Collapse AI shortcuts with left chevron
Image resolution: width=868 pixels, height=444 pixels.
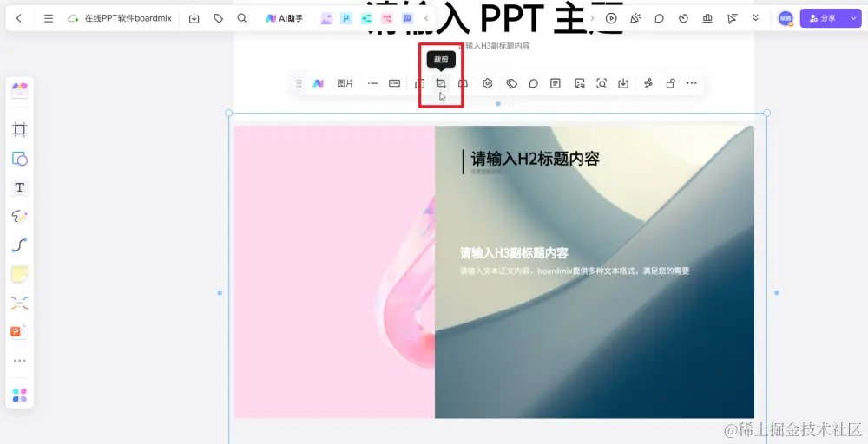pyautogui.click(x=426, y=18)
